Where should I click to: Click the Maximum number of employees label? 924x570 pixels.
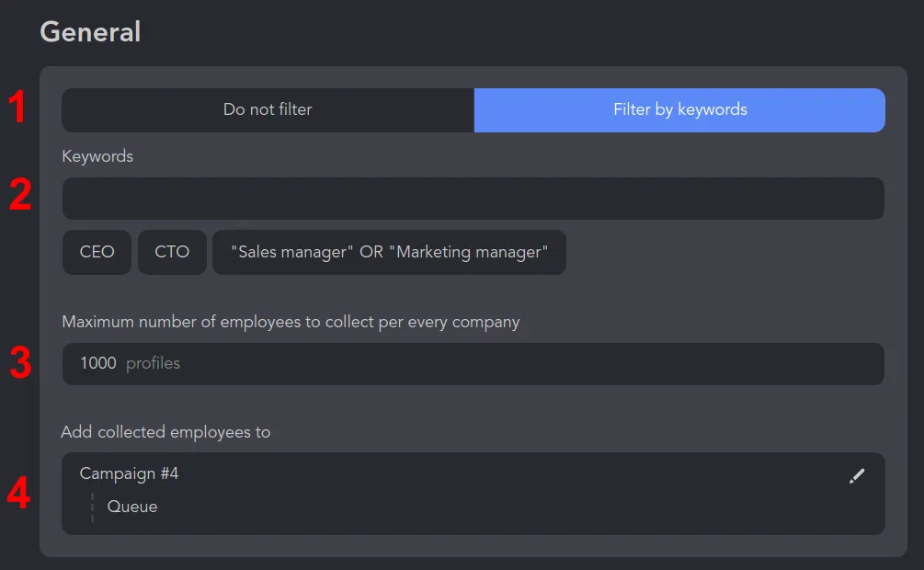pos(291,322)
